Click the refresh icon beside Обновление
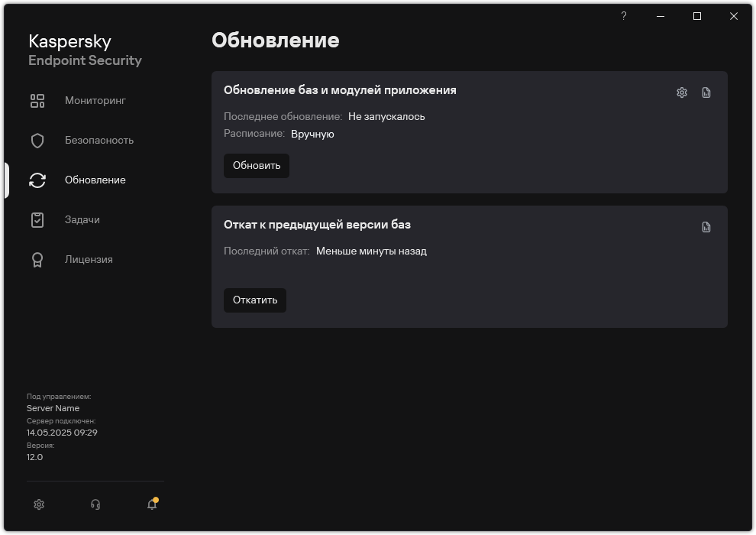756x535 pixels. pyautogui.click(x=37, y=180)
